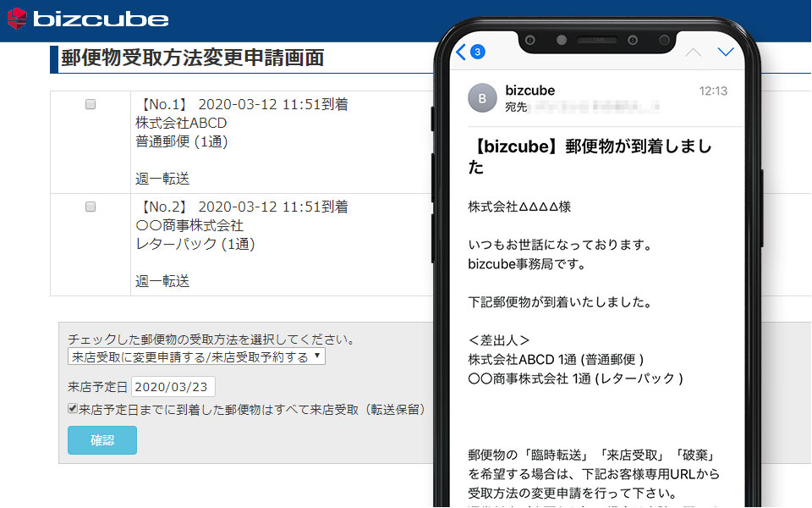
Task: Click the ○○商事株式会社 sender name in list
Action: point(189,225)
